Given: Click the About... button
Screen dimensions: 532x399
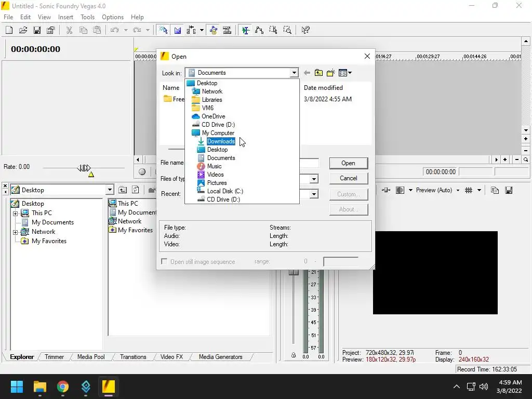Looking at the screenshot, I should point(349,209).
